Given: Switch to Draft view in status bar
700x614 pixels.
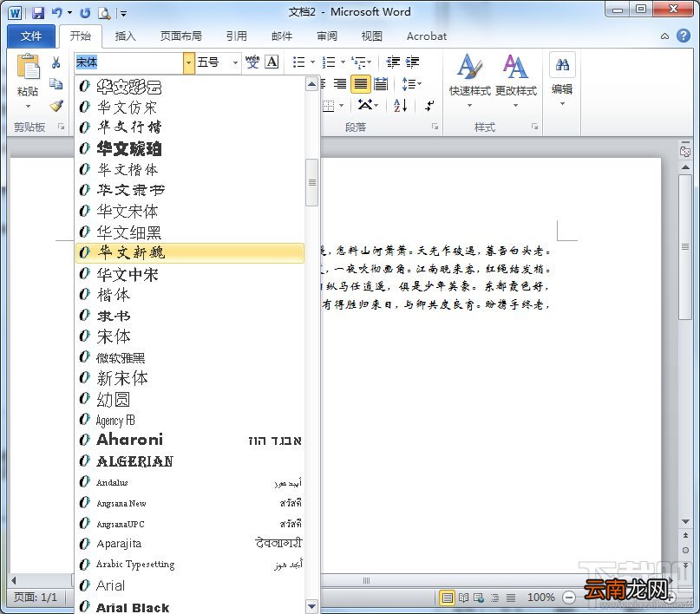Looking at the screenshot, I should pyautogui.click(x=511, y=598).
